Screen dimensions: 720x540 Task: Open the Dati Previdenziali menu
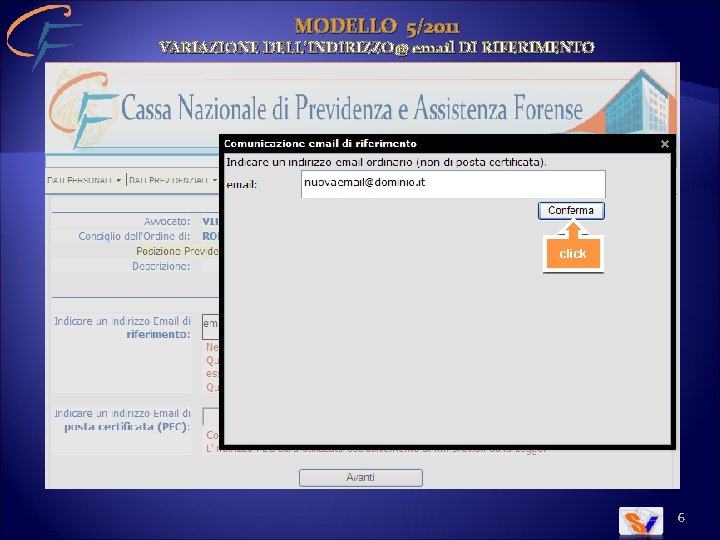pyautogui.click(x=173, y=180)
